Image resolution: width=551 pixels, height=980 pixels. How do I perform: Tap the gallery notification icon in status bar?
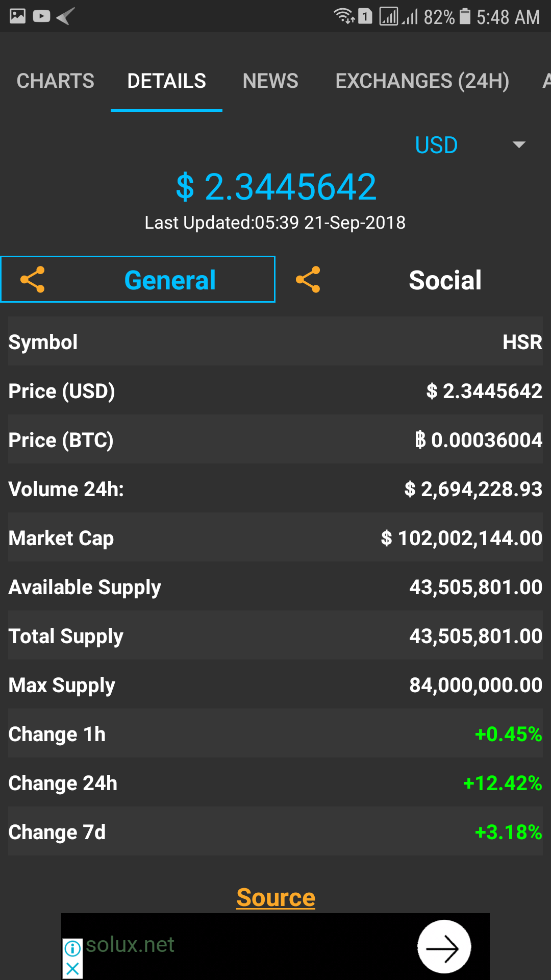17,16
